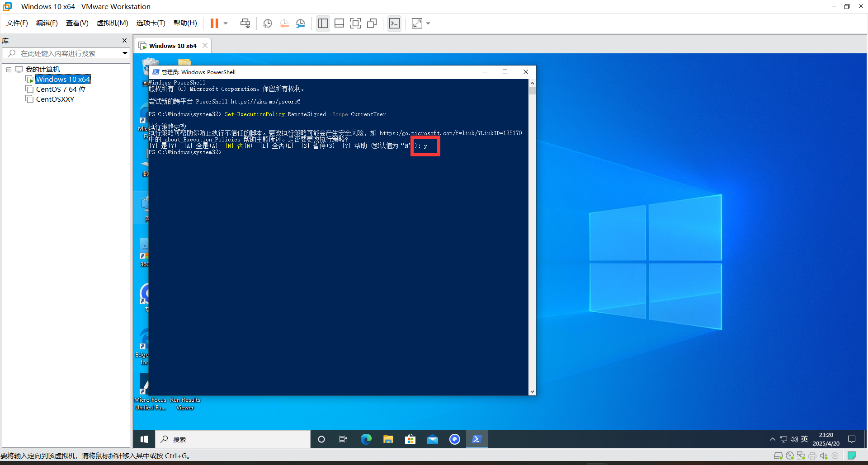
Task: Open the guest notification center
Action: point(852,439)
